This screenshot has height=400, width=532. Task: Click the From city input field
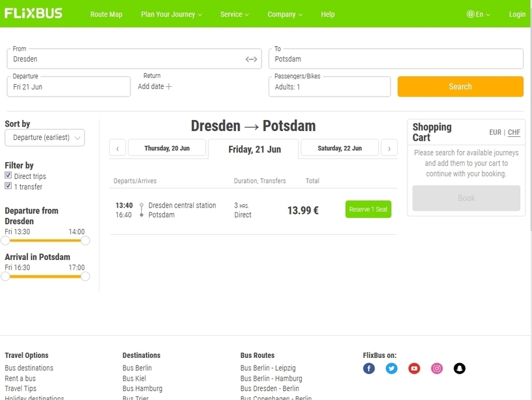pyautogui.click(x=134, y=59)
